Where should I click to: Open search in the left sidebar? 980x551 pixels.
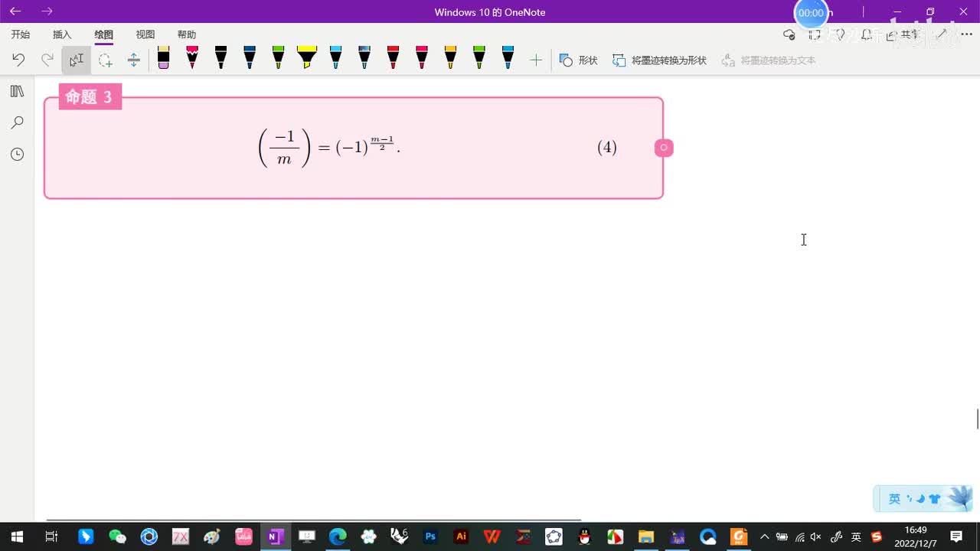[17, 122]
